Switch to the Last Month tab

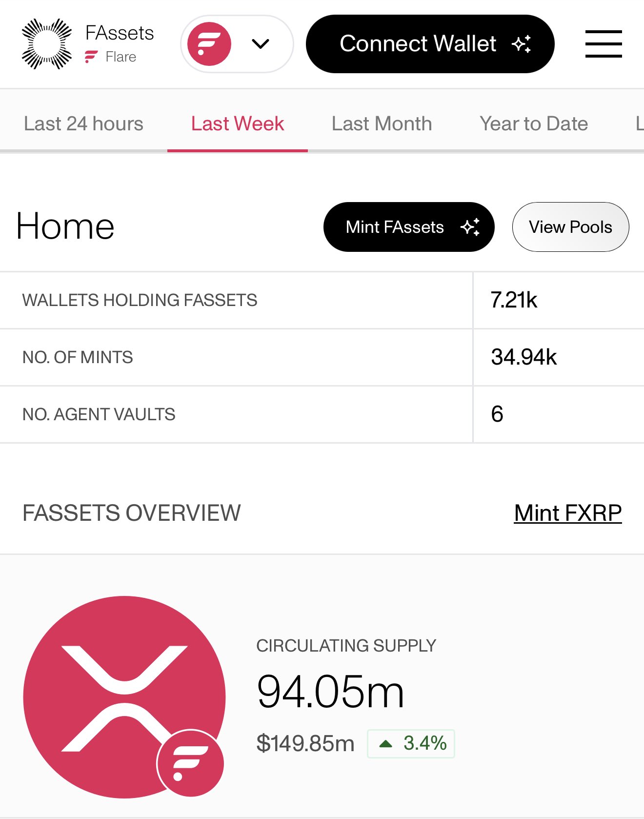(x=382, y=124)
